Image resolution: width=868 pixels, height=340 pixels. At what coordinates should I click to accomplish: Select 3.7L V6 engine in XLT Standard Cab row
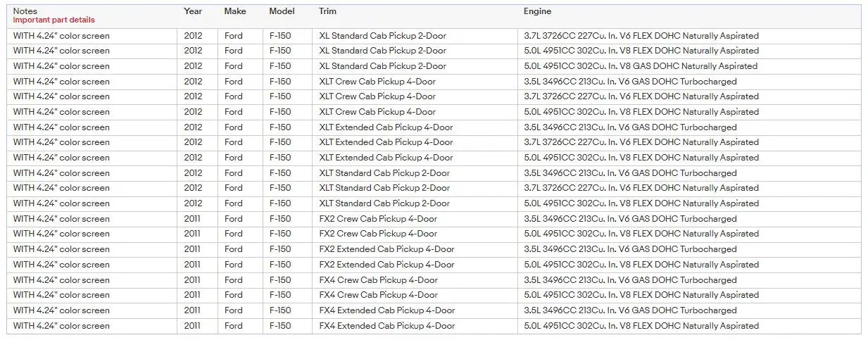coord(641,188)
